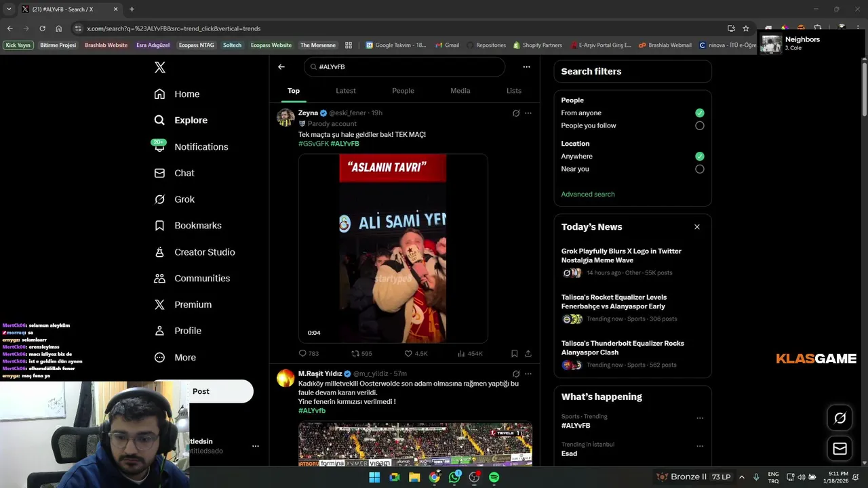Open floating Grok button at right
This screenshot has height=488, width=868.
pos(840,418)
